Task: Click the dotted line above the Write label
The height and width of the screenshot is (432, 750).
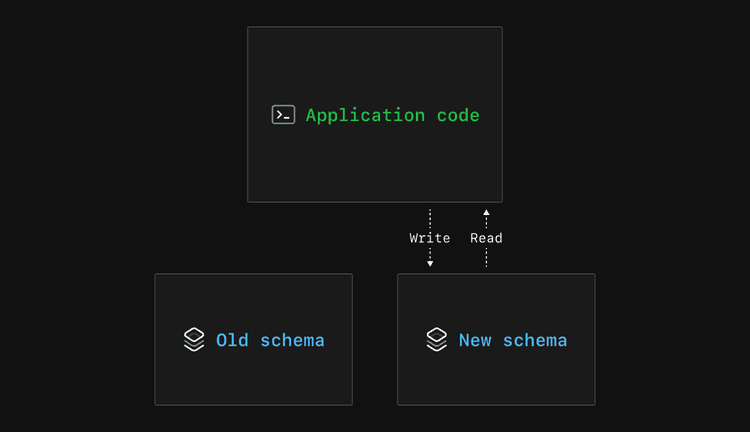Action: click(430, 219)
